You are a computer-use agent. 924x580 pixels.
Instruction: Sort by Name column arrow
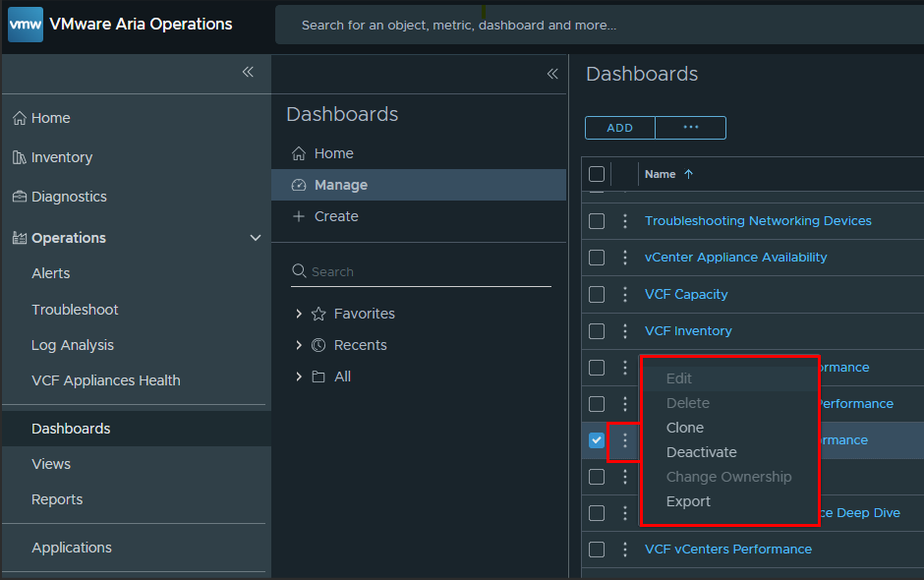688,174
